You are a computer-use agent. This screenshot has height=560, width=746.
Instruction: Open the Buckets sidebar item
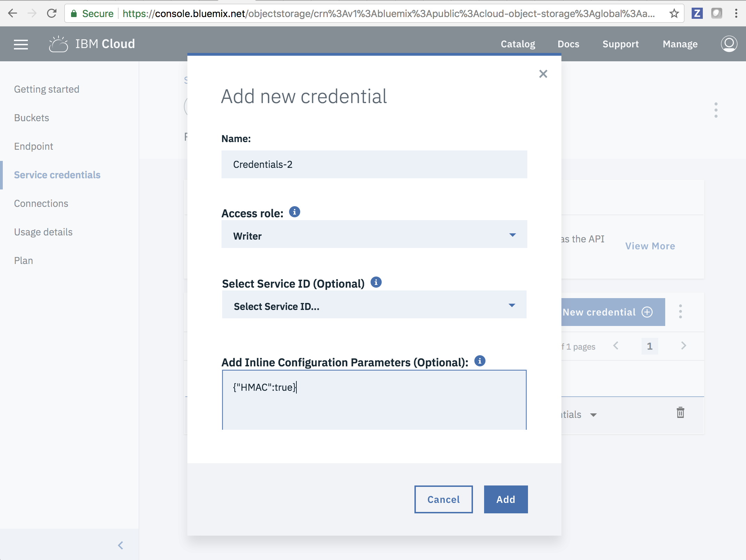click(32, 118)
